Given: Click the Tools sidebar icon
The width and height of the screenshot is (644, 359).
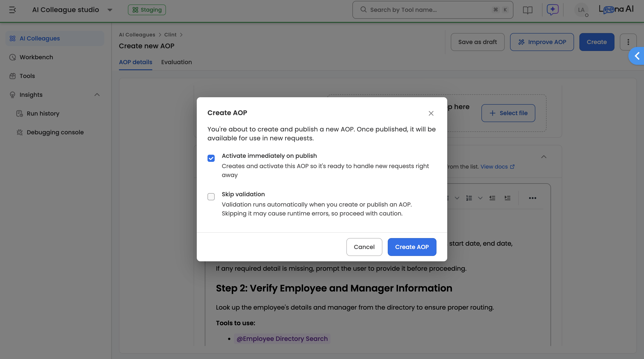Looking at the screenshot, I should click(x=13, y=76).
